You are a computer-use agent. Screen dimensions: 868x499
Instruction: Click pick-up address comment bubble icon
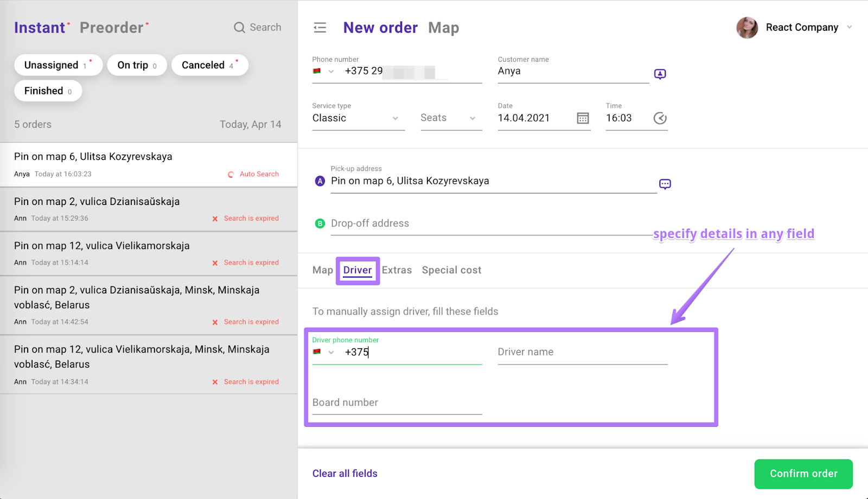665,184
